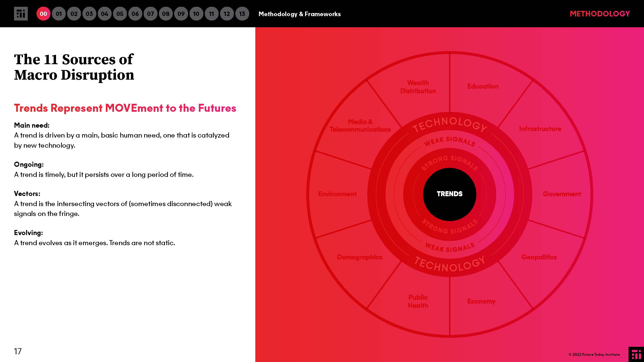Jump to section 01 circle
This screenshot has height=362, width=644.
coord(59,14)
